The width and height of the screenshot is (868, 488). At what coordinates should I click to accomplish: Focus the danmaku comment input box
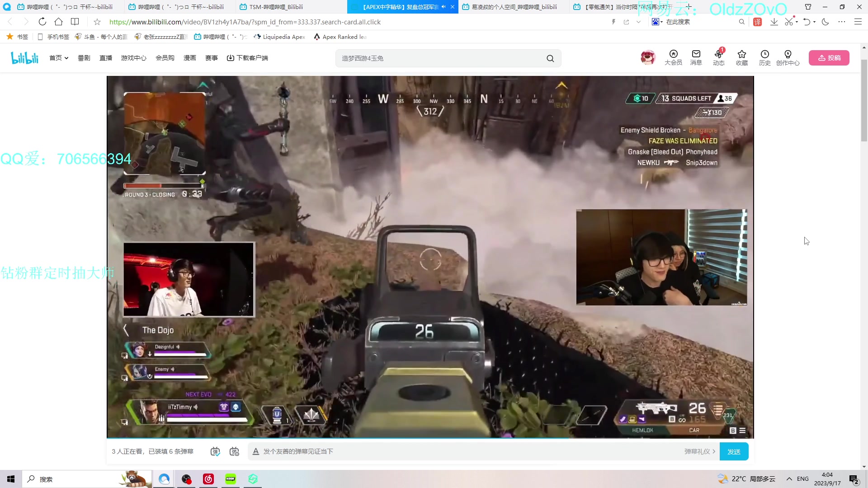pos(470,451)
